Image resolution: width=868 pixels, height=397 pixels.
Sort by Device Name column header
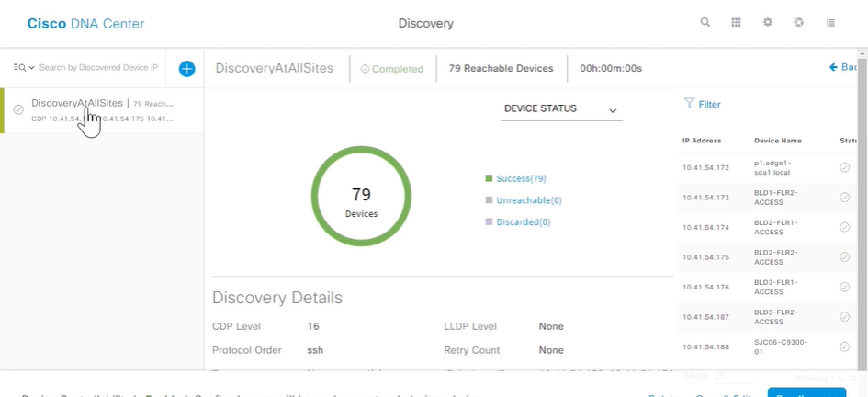pos(778,141)
